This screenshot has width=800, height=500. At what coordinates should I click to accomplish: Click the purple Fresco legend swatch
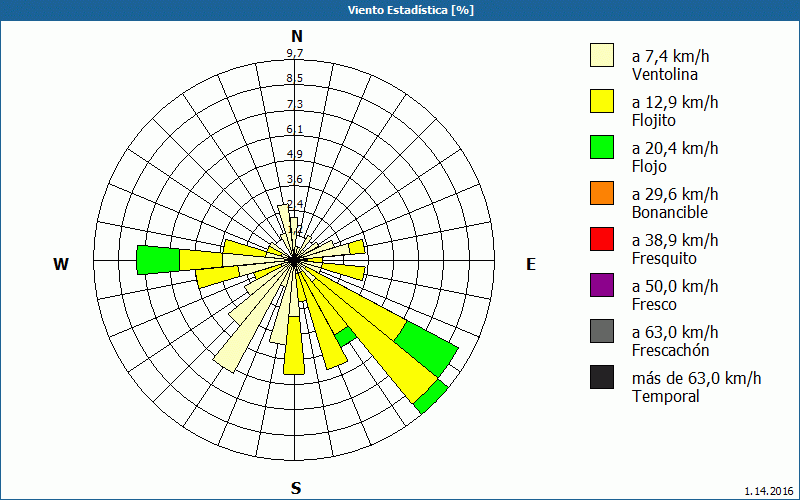pos(602,285)
